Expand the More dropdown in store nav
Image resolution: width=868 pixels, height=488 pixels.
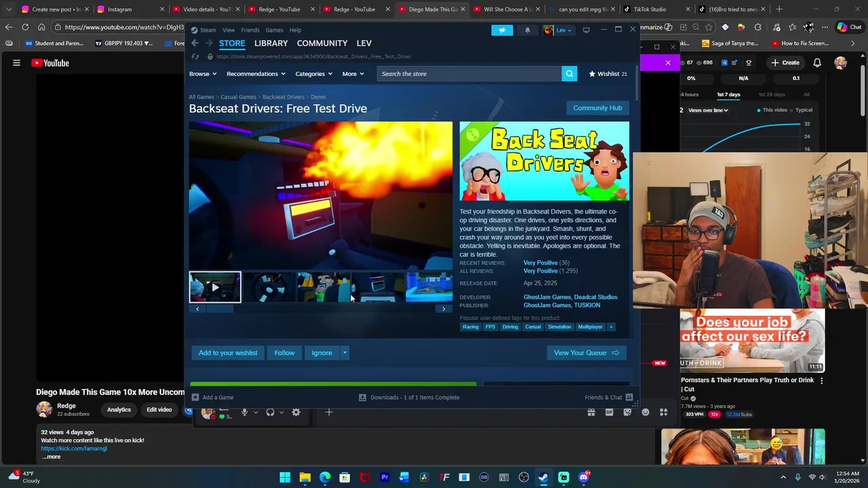click(x=353, y=74)
